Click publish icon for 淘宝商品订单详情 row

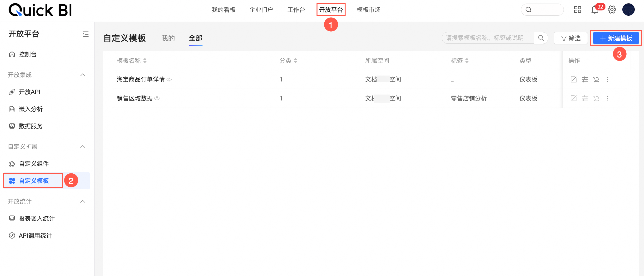596,79
